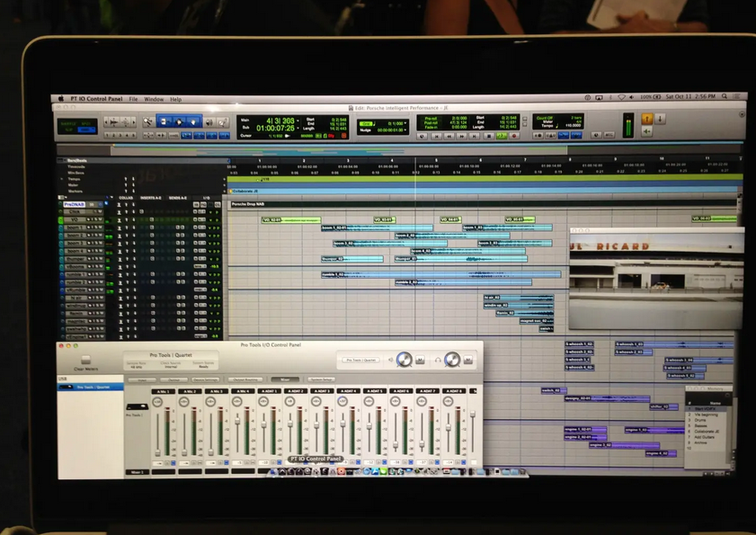Switch to the Input tab in I/O panel
The width and height of the screenshot is (756, 535).
tap(142, 379)
